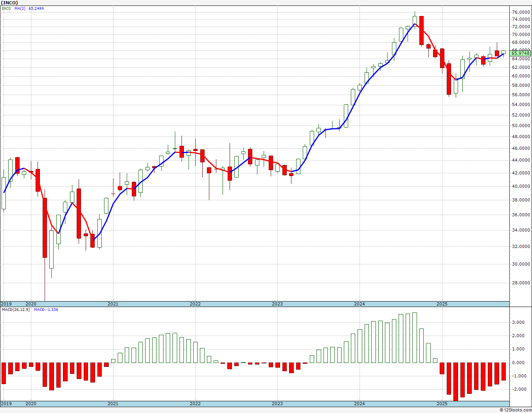Click the 3.000 MACD axis label
The image size is (532, 413).
519,322
